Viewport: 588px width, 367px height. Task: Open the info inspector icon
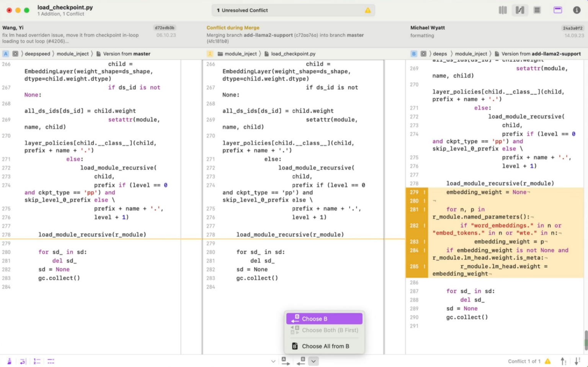point(577,10)
